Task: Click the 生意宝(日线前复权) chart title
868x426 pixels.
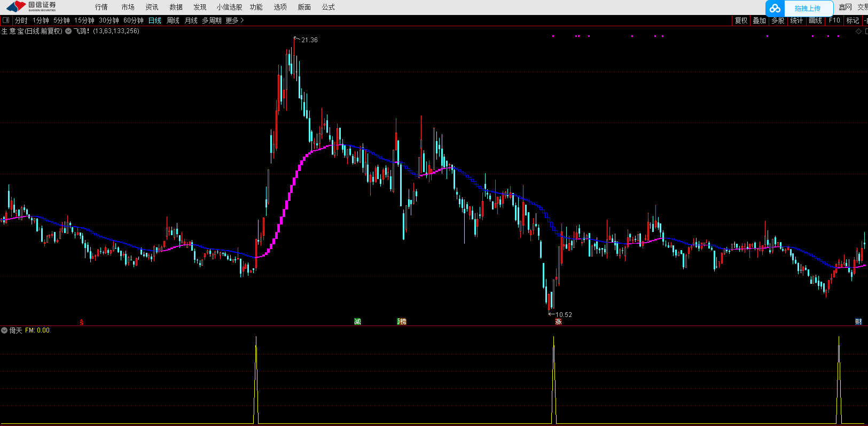Action: coord(32,31)
